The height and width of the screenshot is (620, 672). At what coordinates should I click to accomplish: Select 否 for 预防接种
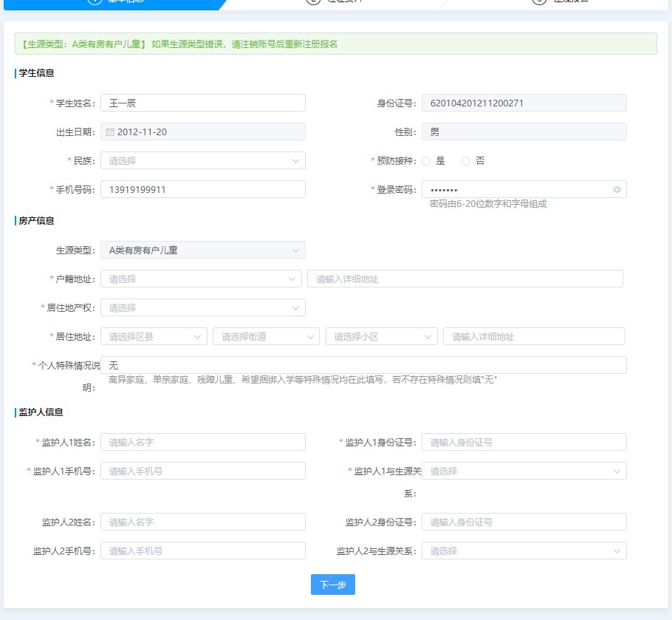[x=466, y=161]
